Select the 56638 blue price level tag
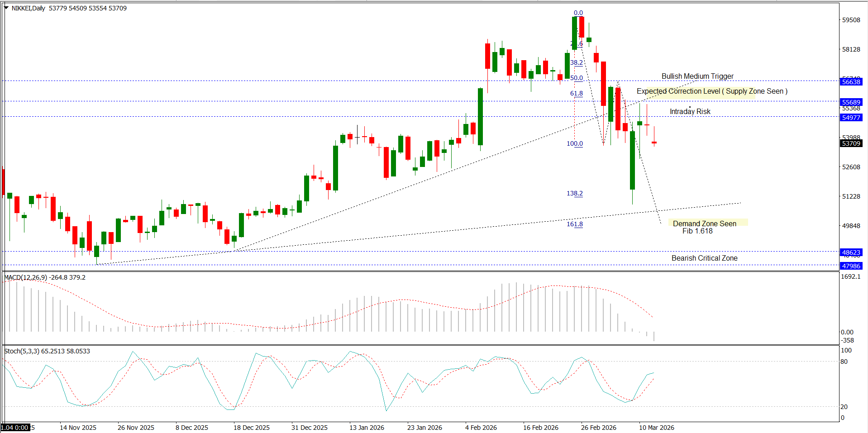Viewport: 868px width, 433px height. click(851, 82)
